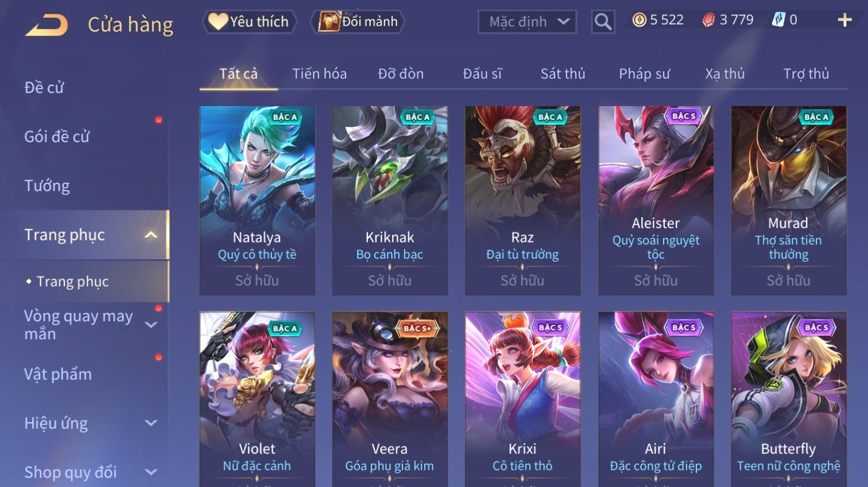Viewport: 868px width, 487px height.
Task: Select the Trang phục sub-item
Action: 72,282
